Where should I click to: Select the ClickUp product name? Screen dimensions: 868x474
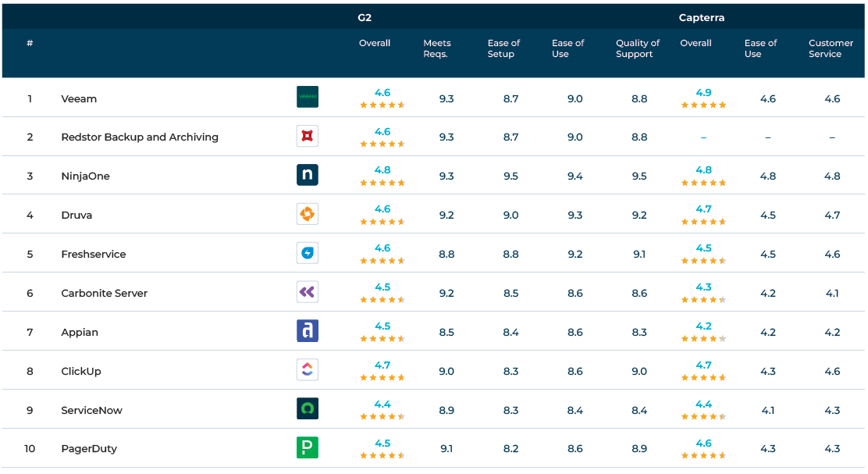click(x=81, y=372)
